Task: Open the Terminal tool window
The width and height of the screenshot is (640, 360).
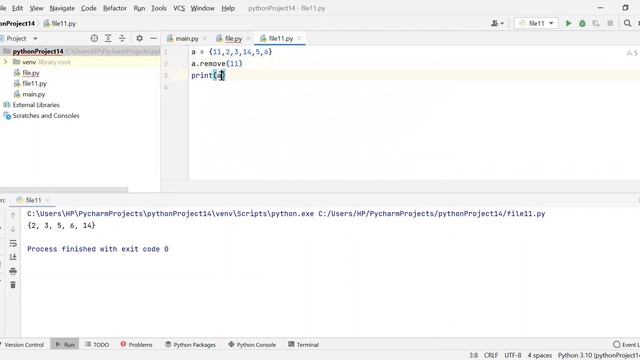Action: [303, 344]
